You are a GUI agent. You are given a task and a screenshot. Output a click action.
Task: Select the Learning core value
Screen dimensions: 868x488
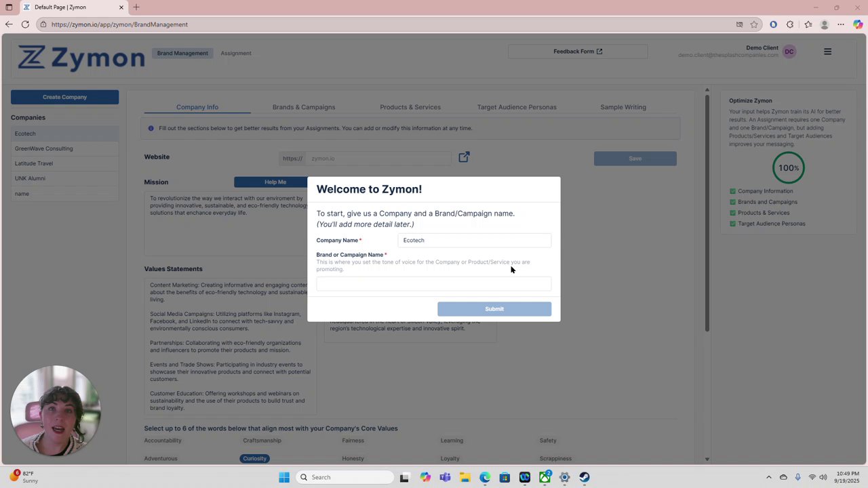(452, 441)
